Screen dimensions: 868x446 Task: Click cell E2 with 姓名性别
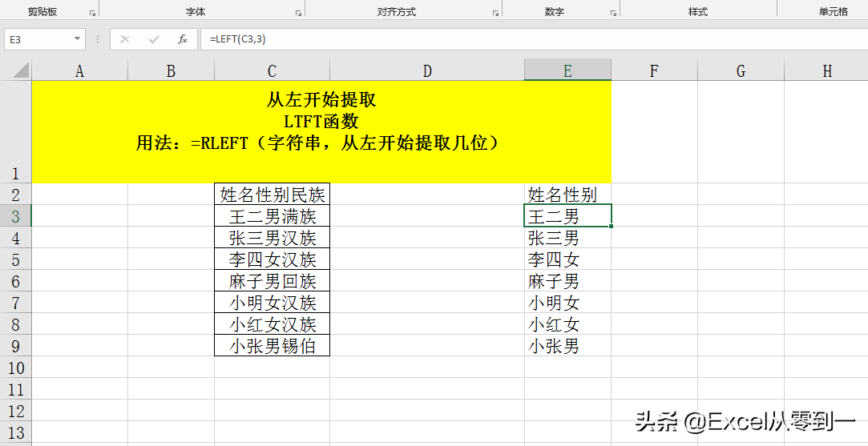[x=568, y=195]
